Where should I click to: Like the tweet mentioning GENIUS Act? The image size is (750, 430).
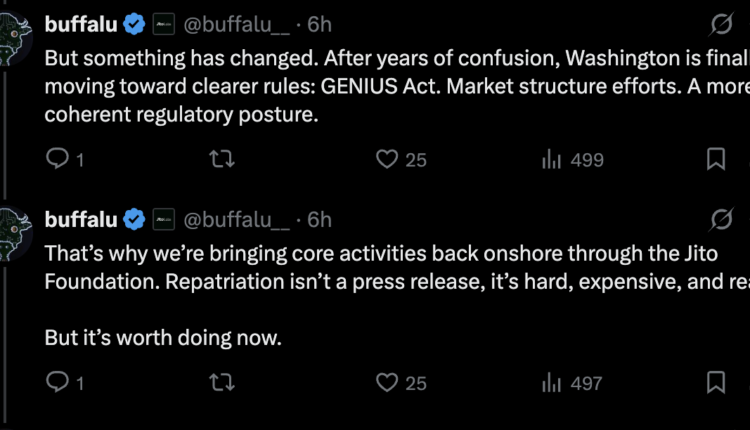coord(386,160)
